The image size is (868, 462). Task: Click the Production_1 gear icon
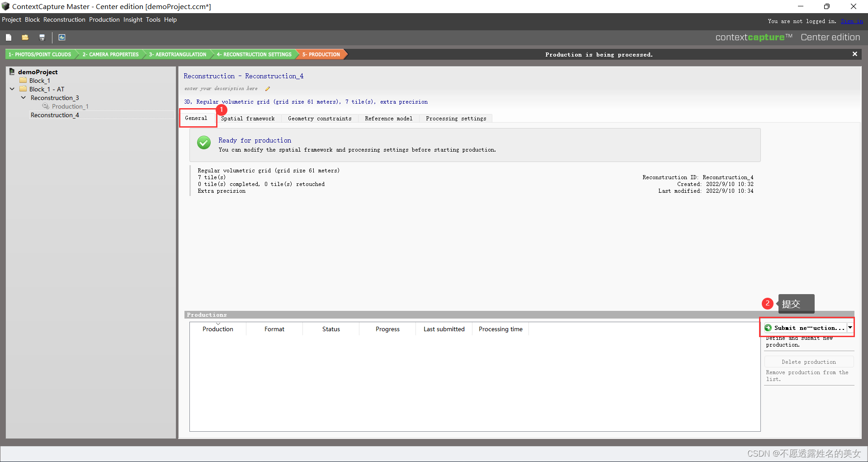point(46,106)
